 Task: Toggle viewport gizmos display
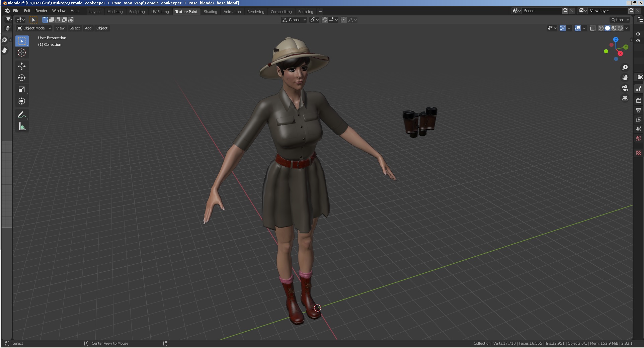pyautogui.click(x=563, y=28)
